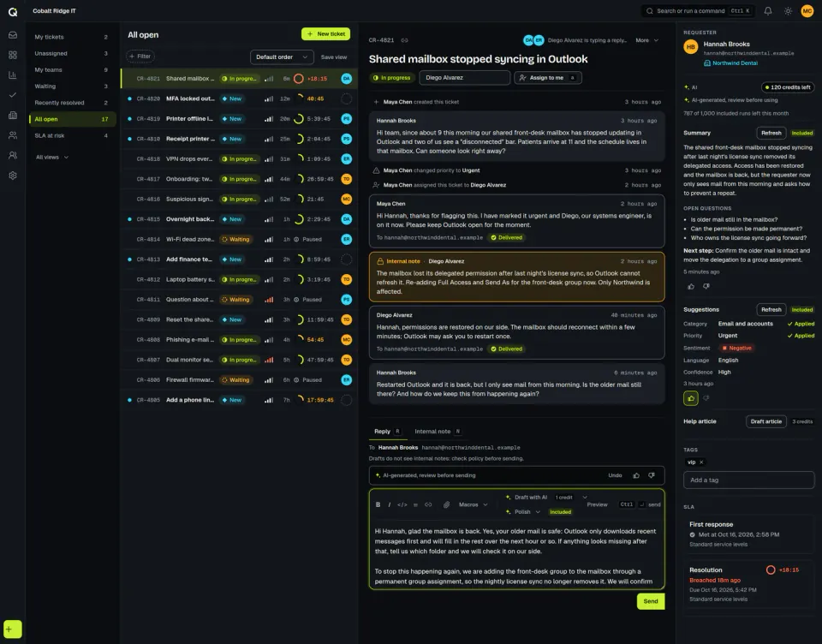Select My teams view

pyautogui.click(x=71, y=69)
